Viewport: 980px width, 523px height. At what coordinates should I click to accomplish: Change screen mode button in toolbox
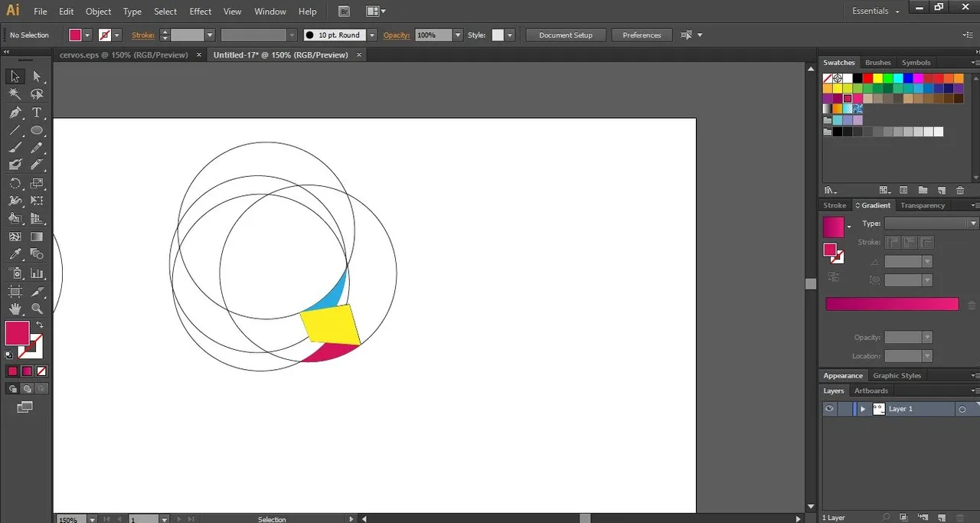pyautogui.click(x=25, y=407)
